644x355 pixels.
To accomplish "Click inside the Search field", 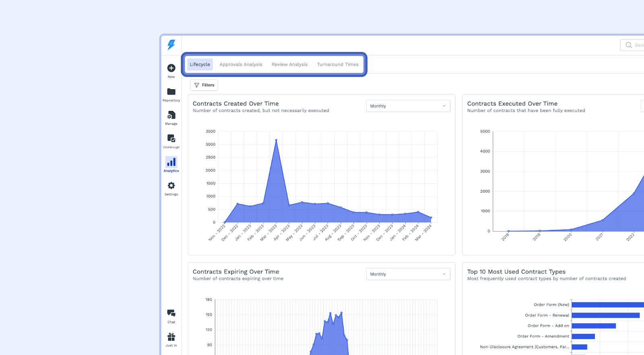I will (636, 45).
